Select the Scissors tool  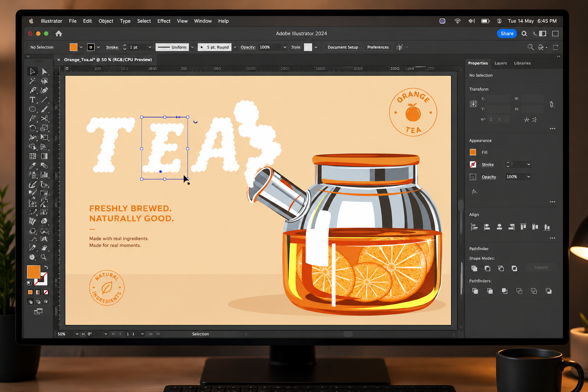click(x=44, y=118)
